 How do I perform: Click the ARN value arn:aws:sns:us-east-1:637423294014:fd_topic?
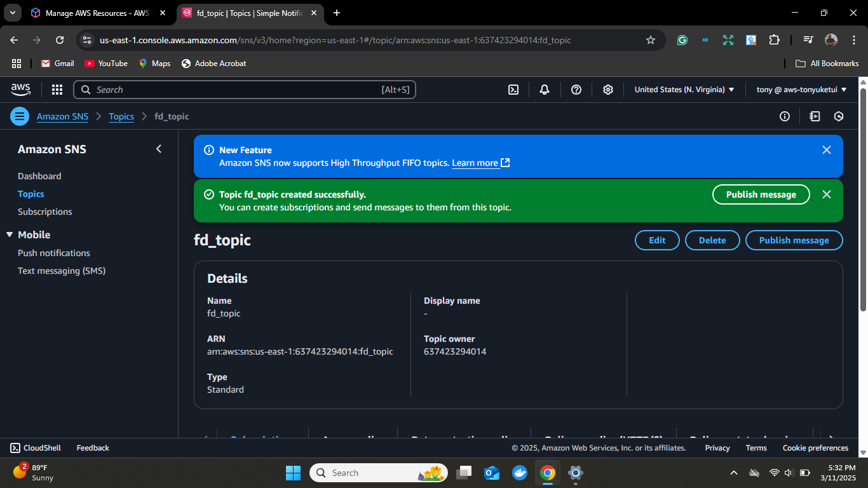pos(300,351)
